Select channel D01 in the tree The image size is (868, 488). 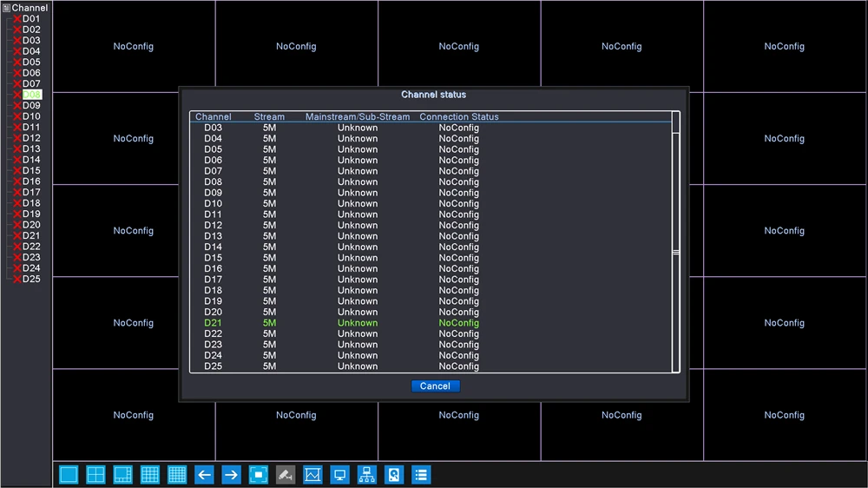(x=31, y=19)
